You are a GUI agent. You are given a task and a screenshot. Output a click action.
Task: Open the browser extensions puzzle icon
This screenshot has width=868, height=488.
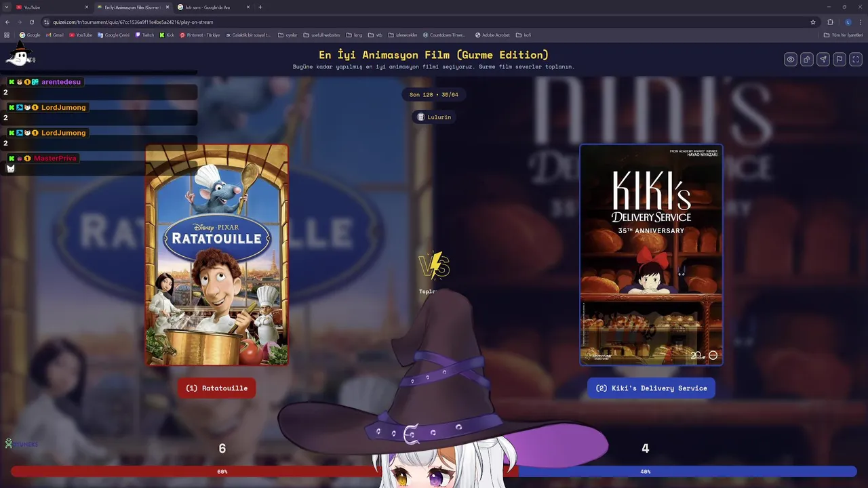pyautogui.click(x=830, y=22)
